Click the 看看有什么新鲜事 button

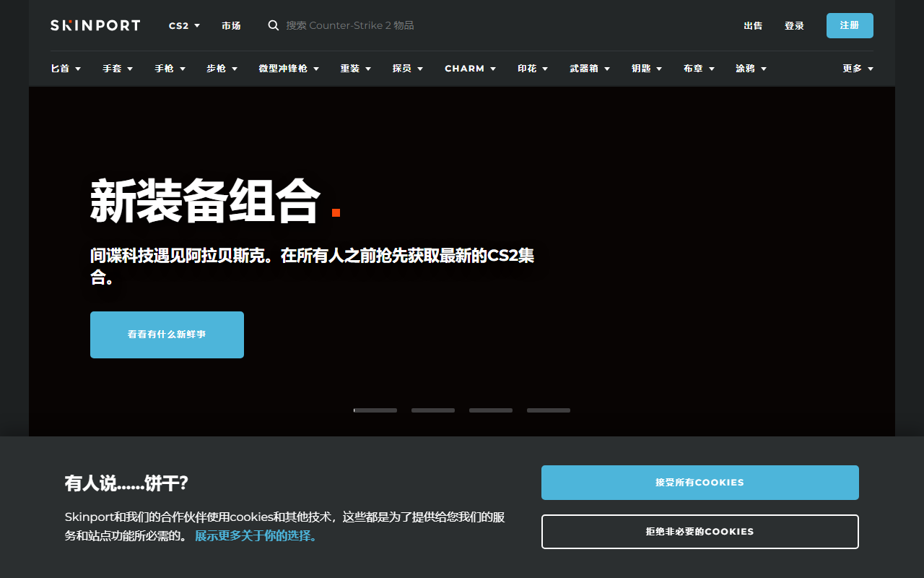click(167, 335)
